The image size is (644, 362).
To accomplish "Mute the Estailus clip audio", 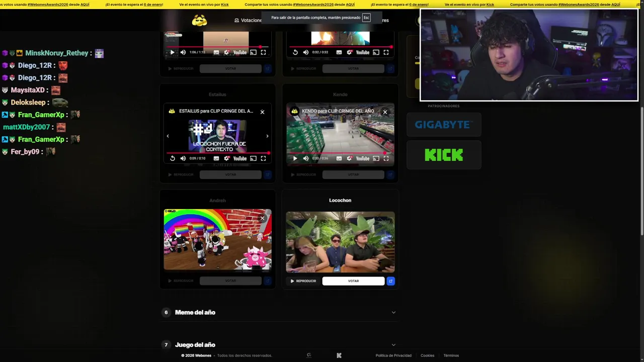I will point(183,158).
